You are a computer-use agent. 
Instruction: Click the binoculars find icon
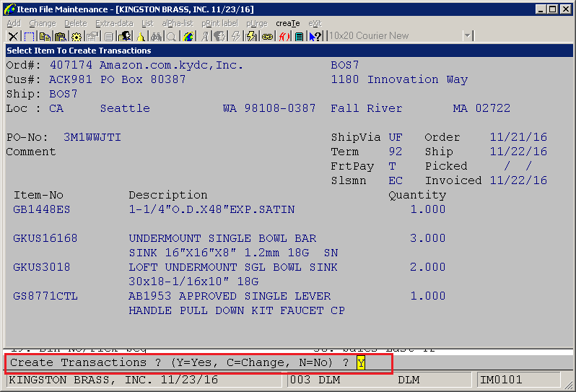[156, 36]
